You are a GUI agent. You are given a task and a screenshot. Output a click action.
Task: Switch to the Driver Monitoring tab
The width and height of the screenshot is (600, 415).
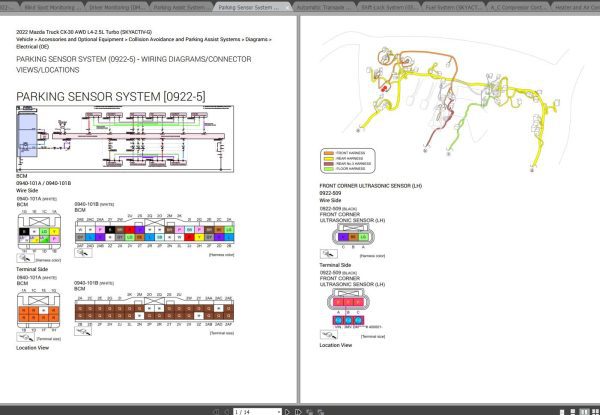(116, 7)
